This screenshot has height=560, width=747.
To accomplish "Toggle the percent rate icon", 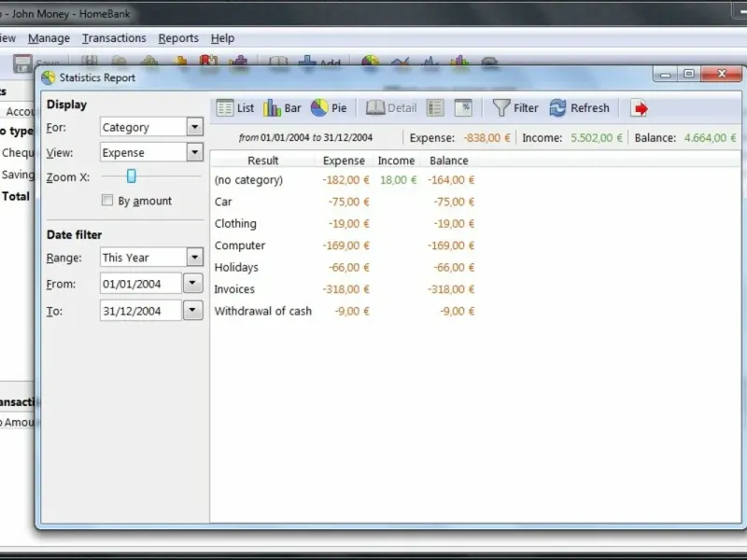I will pos(463,108).
